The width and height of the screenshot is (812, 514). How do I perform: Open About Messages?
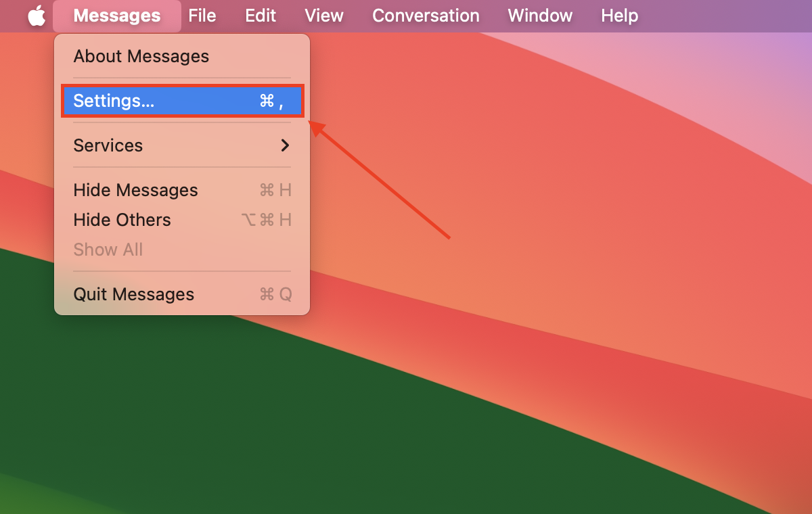point(141,56)
